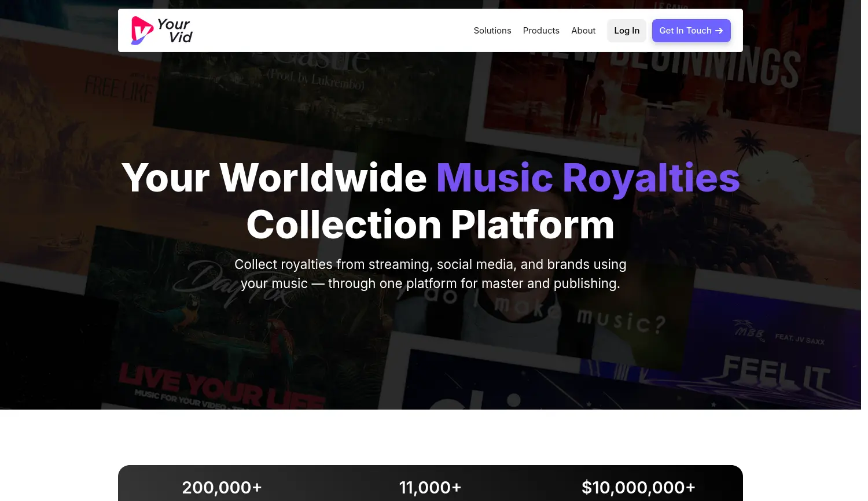The image size is (868, 501).
Task: Click the purple Music Royalties headline text
Action: click(588, 177)
